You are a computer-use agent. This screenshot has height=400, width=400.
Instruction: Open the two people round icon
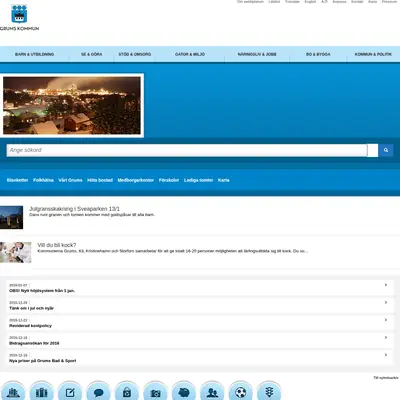point(212,391)
